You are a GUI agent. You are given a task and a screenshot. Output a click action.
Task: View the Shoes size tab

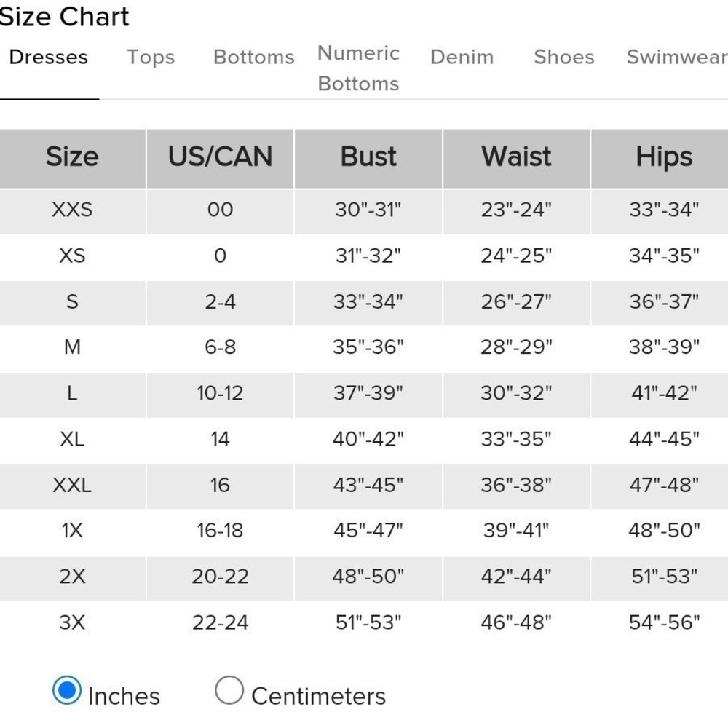564,57
